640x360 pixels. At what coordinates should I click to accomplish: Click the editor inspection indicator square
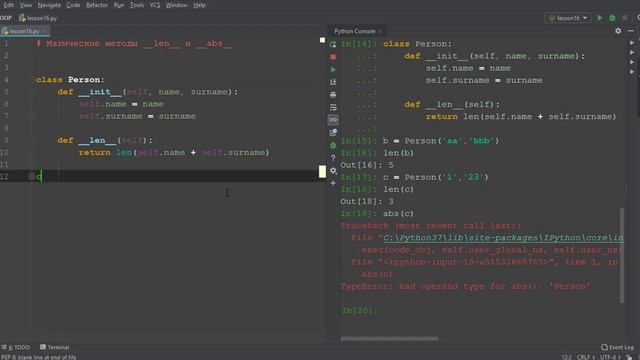click(x=322, y=40)
